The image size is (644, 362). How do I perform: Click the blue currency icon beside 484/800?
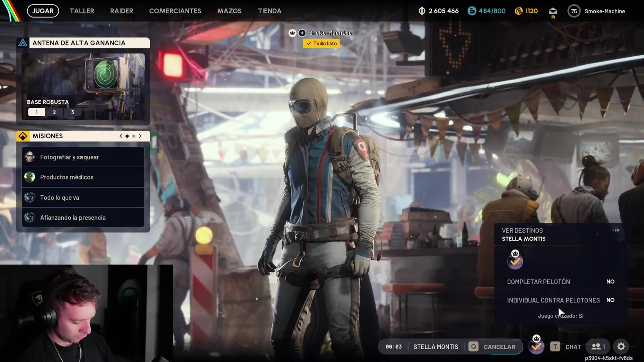pos(472,11)
